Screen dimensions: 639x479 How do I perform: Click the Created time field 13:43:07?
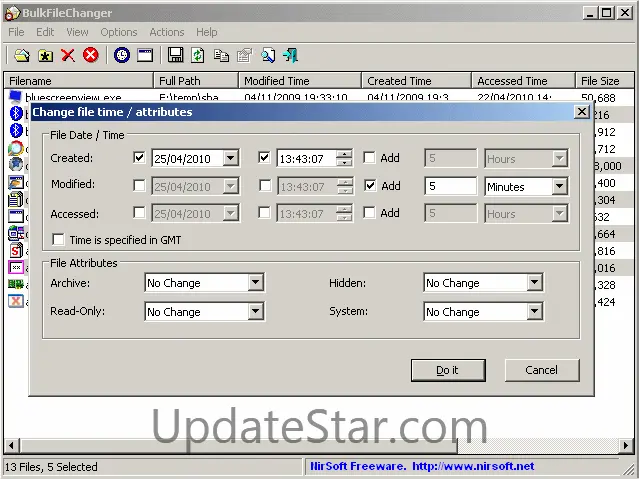tap(306, 158)
